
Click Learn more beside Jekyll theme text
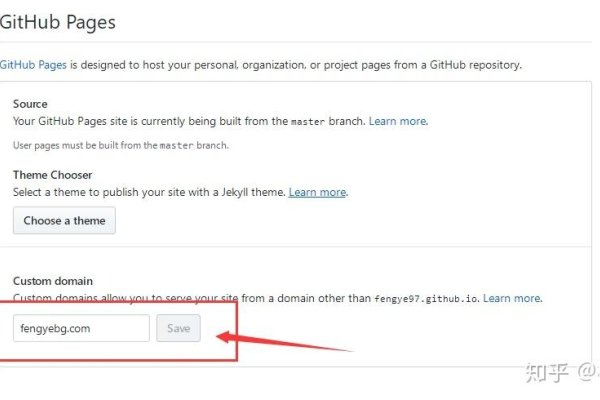click(317, 192)
